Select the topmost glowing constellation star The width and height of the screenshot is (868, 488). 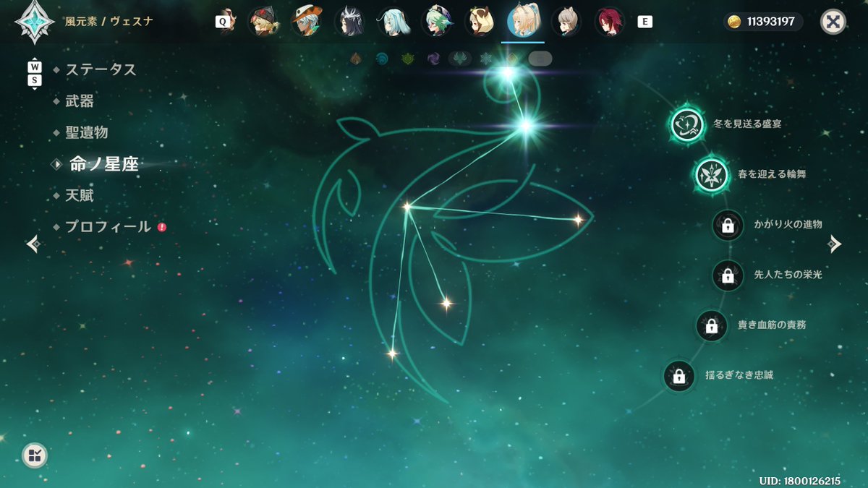tap(508, 72)
